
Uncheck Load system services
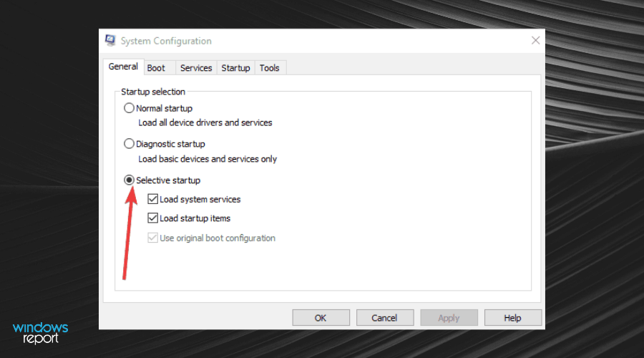[152, 200]
